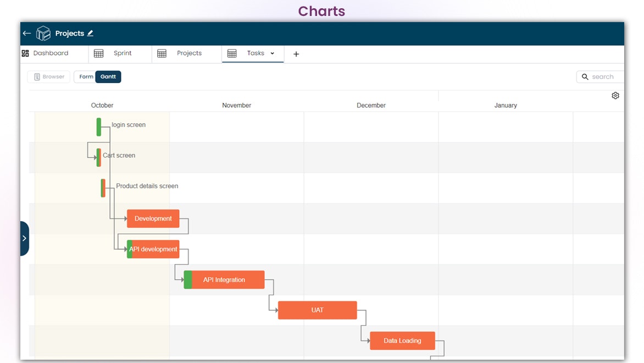The height and width of the screenshot is (363, 644).
Task: Click the Projects header title text
Action: click(70, 34)
